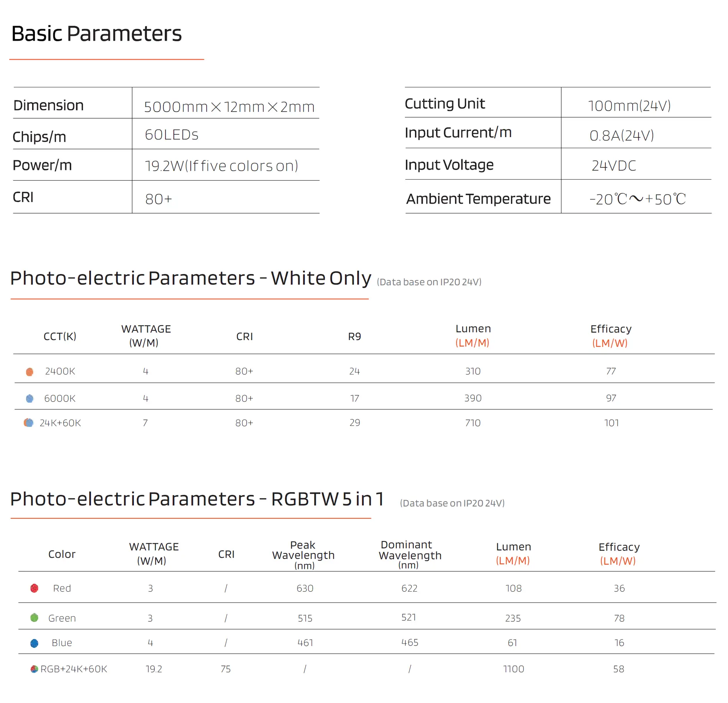The width and height of the screenshot is (728, 703).
Task: Select the Input Voltage value 24VDC
Action: [614, 166]
